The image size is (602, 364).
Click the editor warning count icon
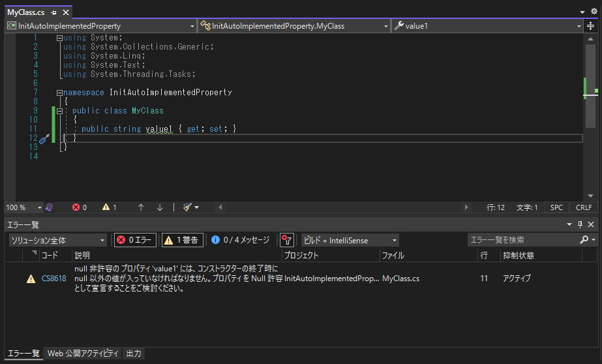pos(106,207)
